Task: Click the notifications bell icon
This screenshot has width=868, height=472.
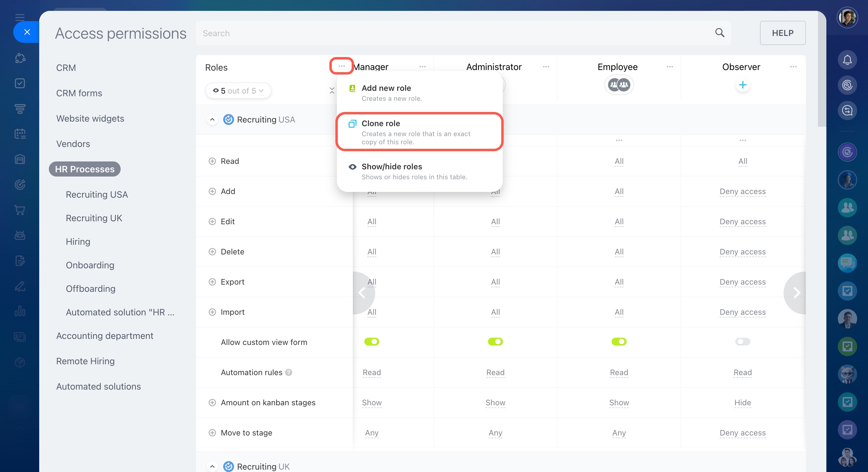Action: [847, 60]
